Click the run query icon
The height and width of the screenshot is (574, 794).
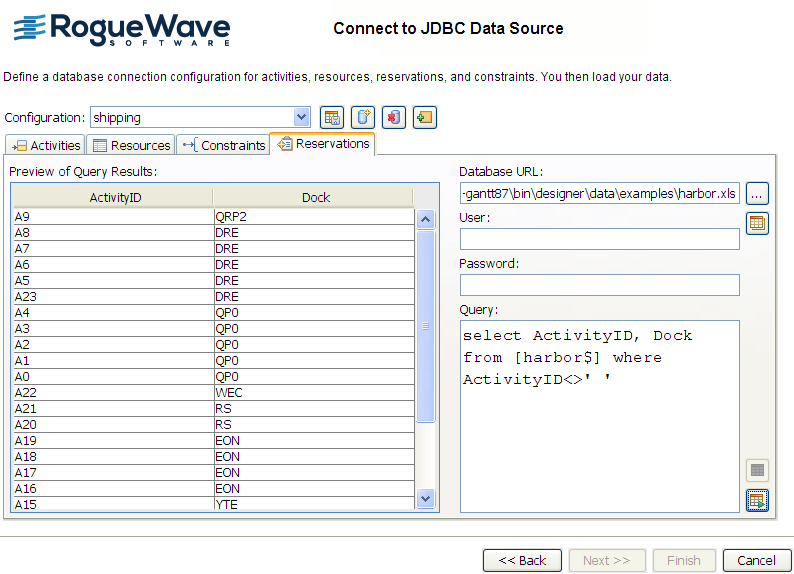[x=757, y=500]
